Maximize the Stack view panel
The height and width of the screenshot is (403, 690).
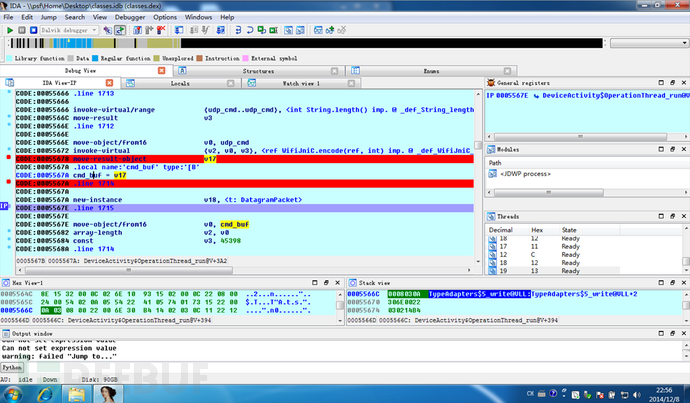pos(661,283)
